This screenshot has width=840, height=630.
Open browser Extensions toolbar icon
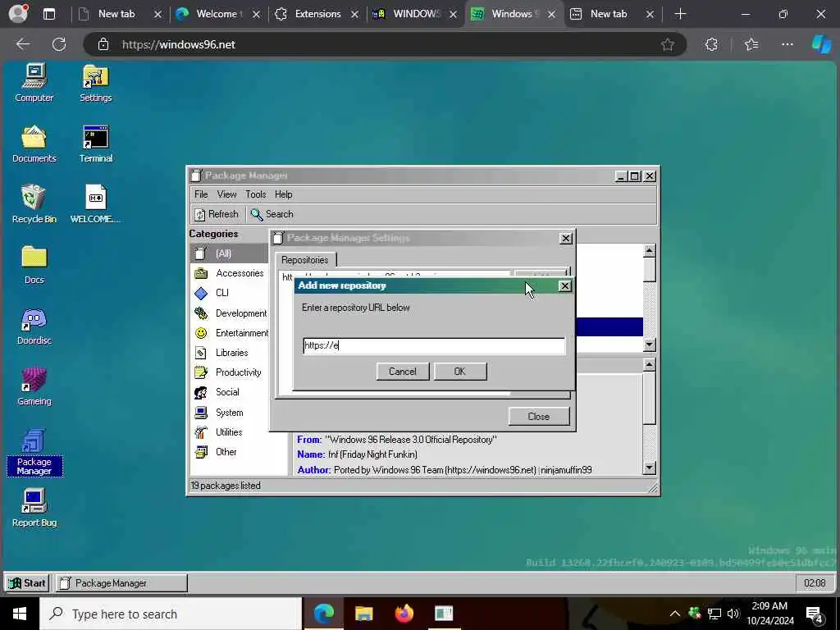pyautogui.click(x=711, y=44)
